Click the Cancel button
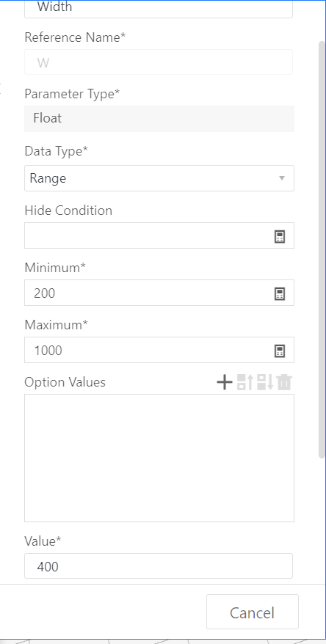This screenshot has width=326, height=644. (253, 613)
